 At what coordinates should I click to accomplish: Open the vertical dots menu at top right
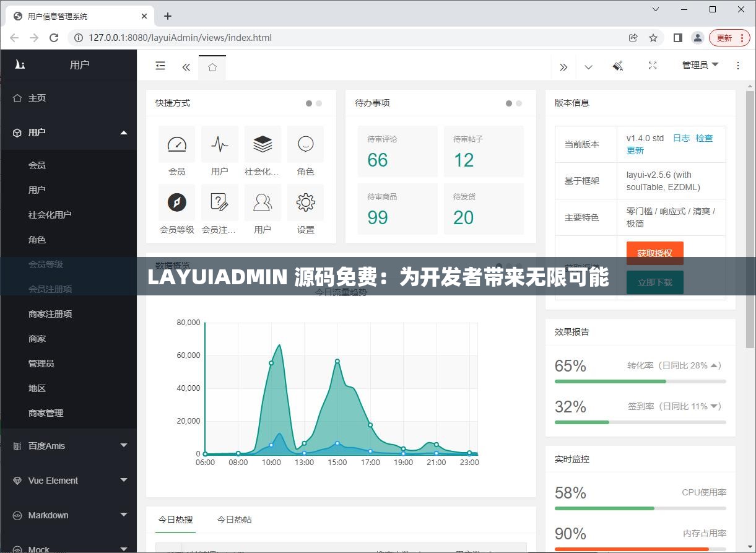point(738,66)
